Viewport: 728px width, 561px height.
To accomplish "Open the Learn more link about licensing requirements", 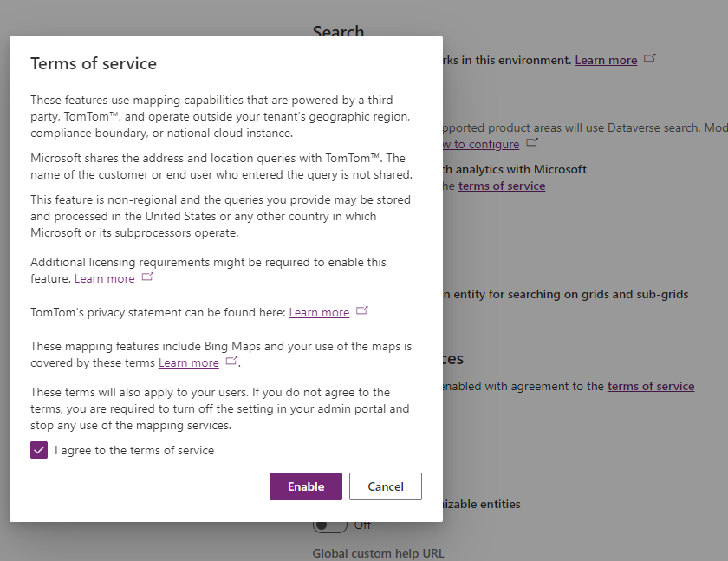I will click(105, 278).
